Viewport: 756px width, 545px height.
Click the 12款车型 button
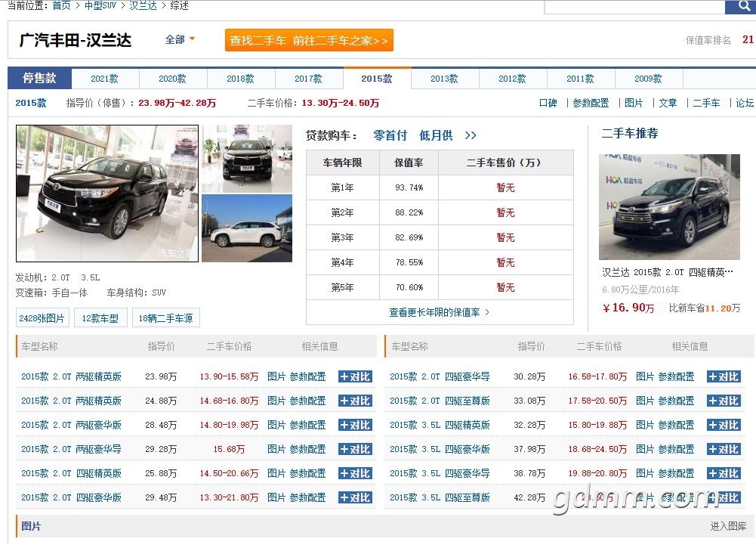pyautogui.click(x=100, y=318)
